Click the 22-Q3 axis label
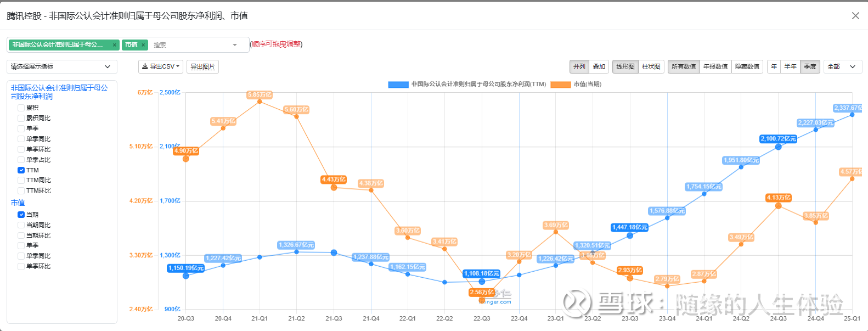 (x=482, y=318)
